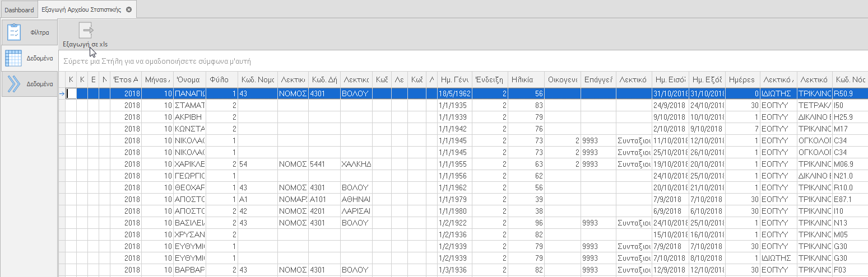This screenshot has width=868, height=277.
Task: Select the cell containing ΑΘΗΝΑΙ
Action: tap(356, 199)
